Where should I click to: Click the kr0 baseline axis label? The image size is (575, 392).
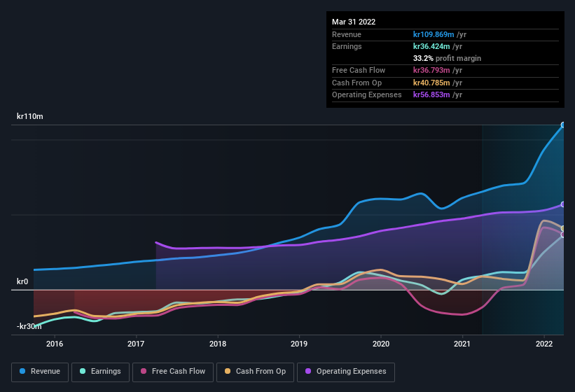[x=22, y=281]
